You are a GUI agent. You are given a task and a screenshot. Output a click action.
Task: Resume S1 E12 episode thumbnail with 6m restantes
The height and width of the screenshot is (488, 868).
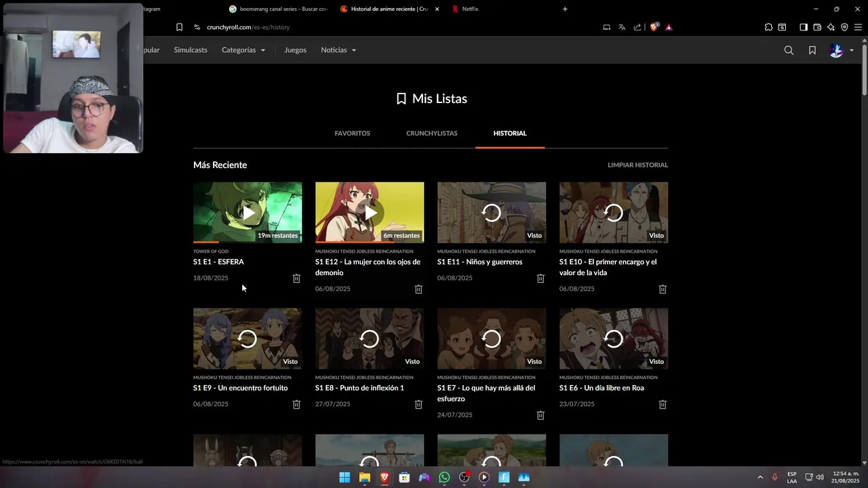tap(370, 212)
